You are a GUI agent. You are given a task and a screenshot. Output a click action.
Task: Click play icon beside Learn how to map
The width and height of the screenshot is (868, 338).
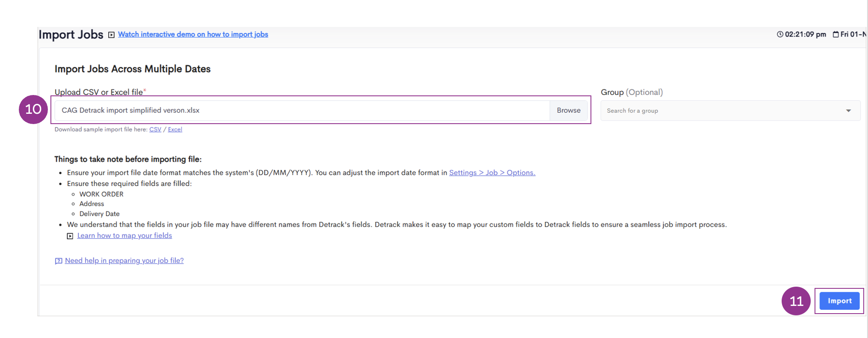click(70, 236)
